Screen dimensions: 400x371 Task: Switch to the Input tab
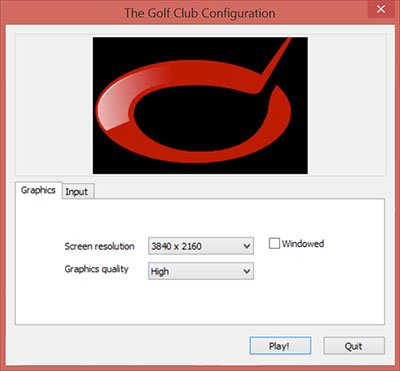point(79,191)
